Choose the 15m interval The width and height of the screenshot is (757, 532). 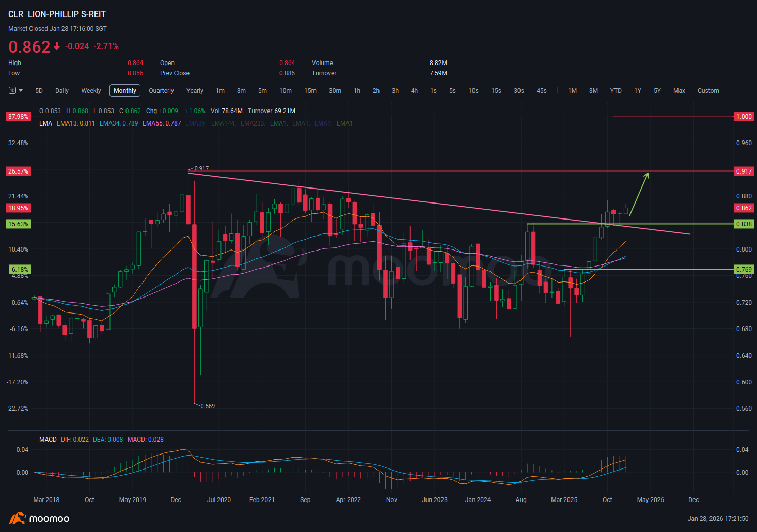pos(310,91)
